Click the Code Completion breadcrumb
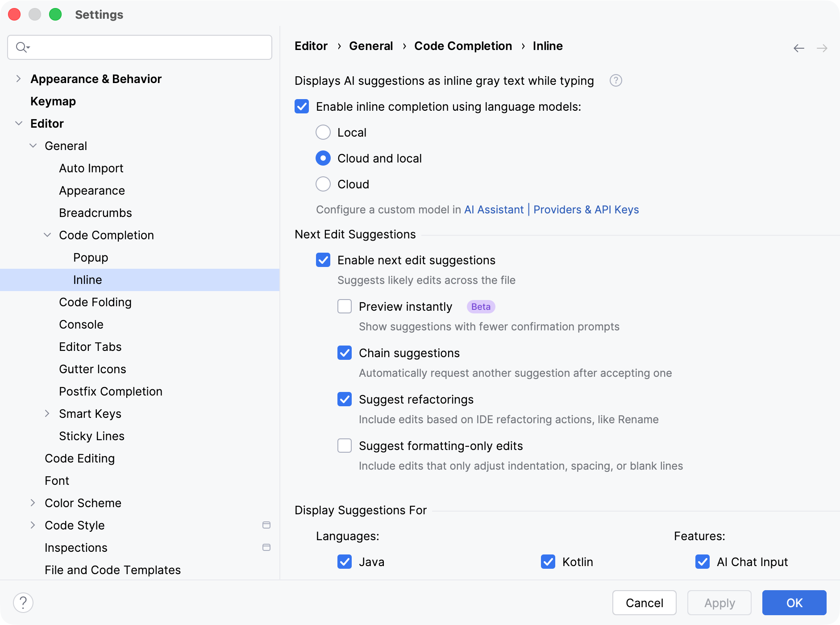The width and height of the screenshot is (840, 625). tap(463, 46)
